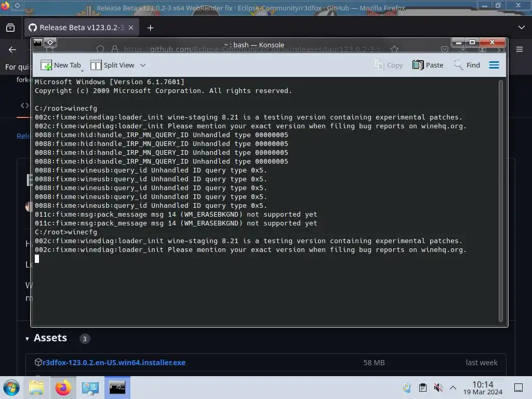Viewport: 532px width, 399px height.
Task: Unmute audio via volume tray icon
Action: click(438, 388)
